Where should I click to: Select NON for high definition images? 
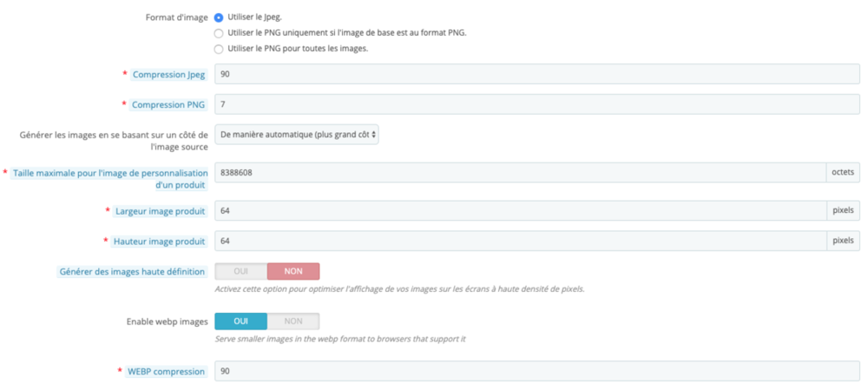(293, 271)
